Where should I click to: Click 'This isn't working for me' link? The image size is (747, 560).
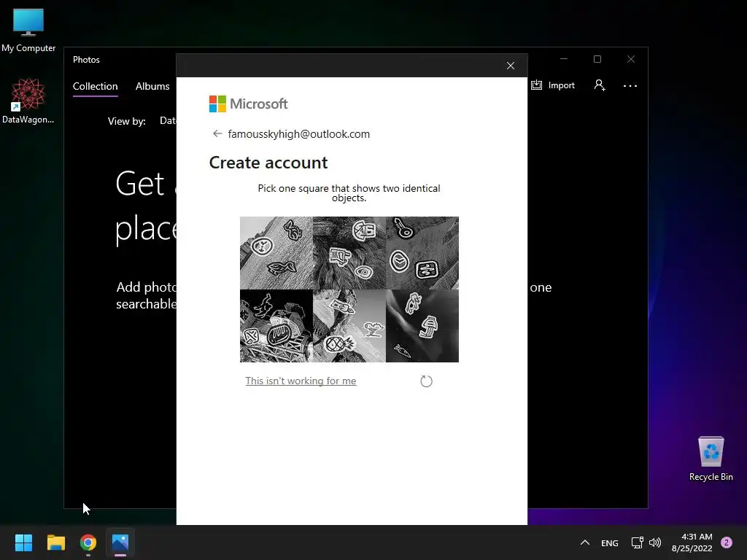(301, 381)
